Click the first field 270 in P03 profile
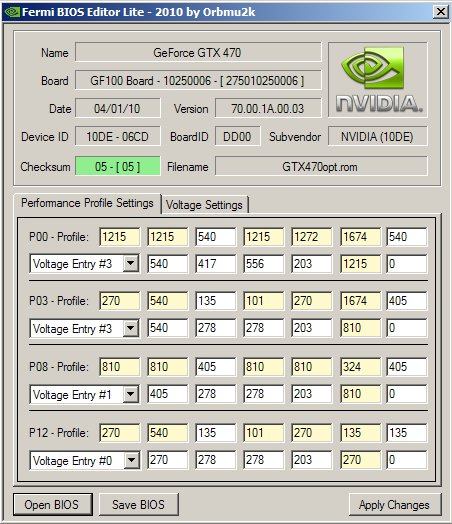This screenshot has width=452, height=524. 119,301
